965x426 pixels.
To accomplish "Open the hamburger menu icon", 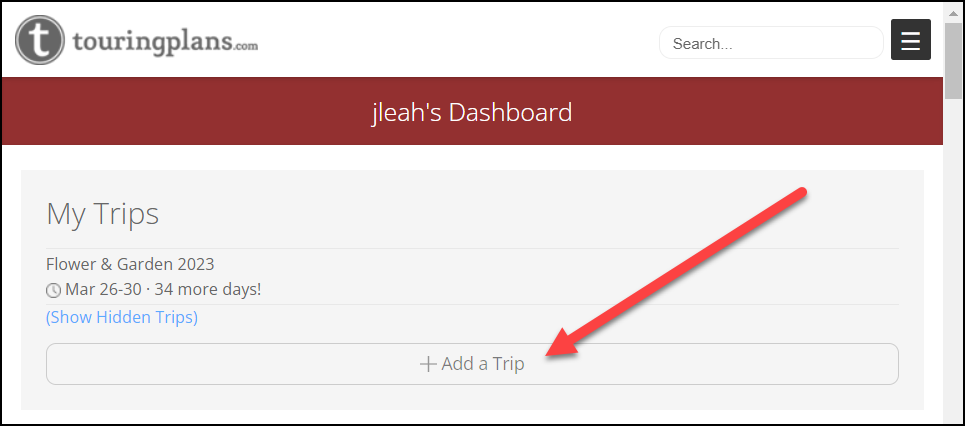I will (x=910, y=40).
